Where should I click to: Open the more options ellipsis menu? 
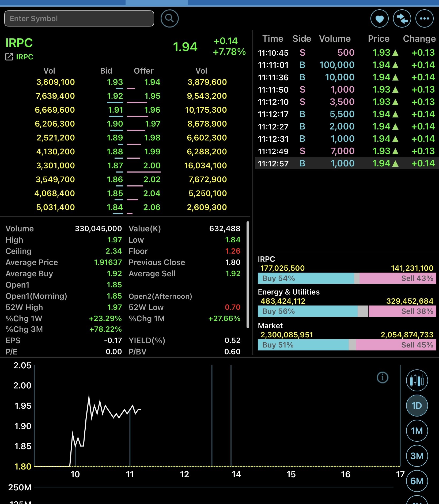tap(424, 18)
